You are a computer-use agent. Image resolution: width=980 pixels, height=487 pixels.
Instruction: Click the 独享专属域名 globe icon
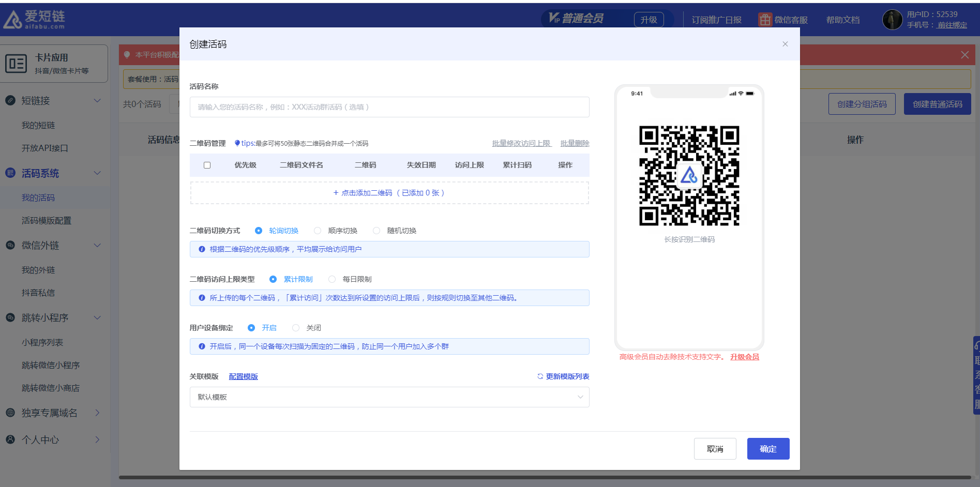tap(10, 413)
